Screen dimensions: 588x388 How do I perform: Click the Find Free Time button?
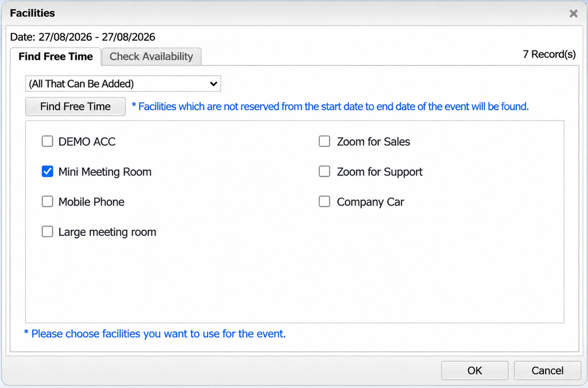click(75, 106)
